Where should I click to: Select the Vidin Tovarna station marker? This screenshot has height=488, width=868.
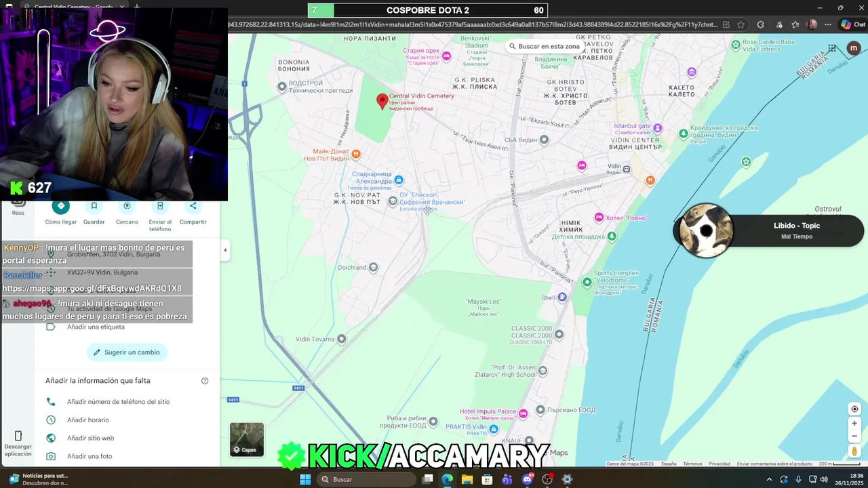click(x=342, y=339)
